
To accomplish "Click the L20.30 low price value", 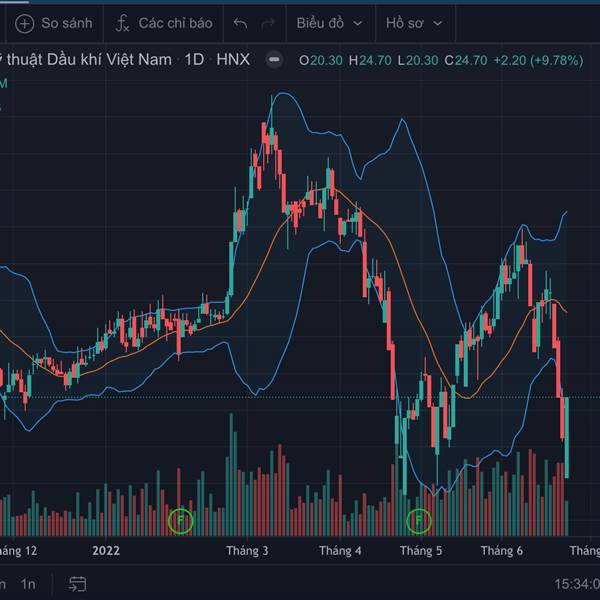I will (x=418, y=60).
